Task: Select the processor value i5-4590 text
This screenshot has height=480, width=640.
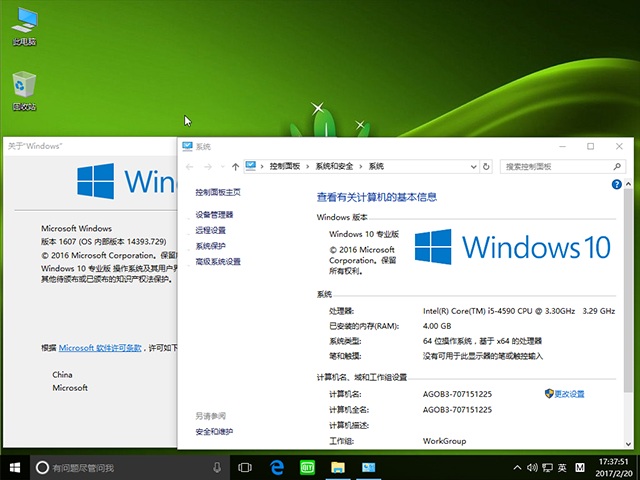Action: point(519,311)
